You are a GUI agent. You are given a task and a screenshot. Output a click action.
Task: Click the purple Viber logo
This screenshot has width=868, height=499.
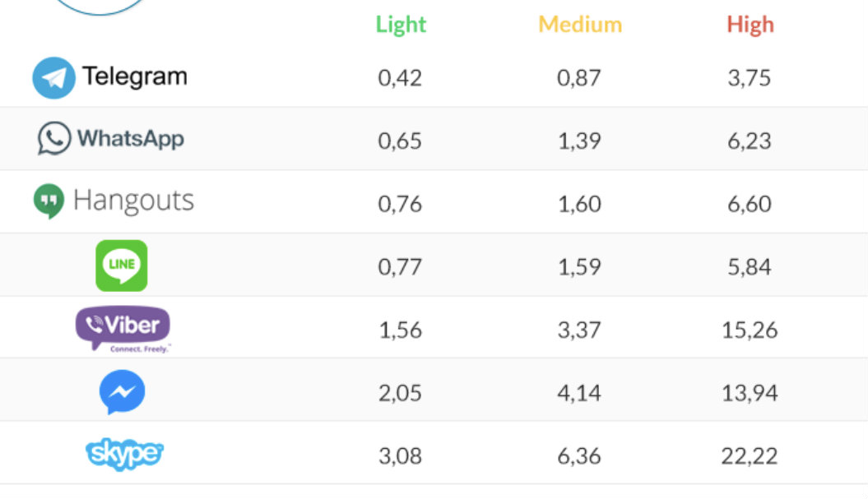pos(123,329)
